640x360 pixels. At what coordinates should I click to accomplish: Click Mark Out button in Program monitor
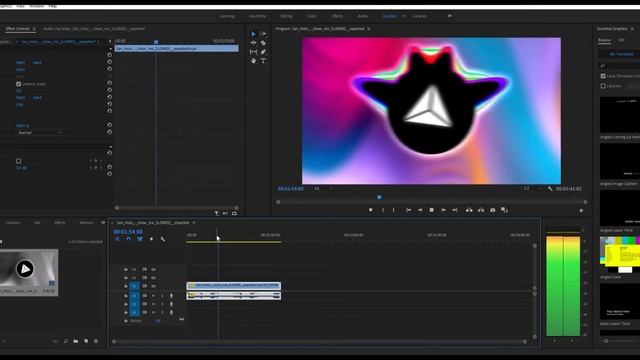(x=394, y=210)
